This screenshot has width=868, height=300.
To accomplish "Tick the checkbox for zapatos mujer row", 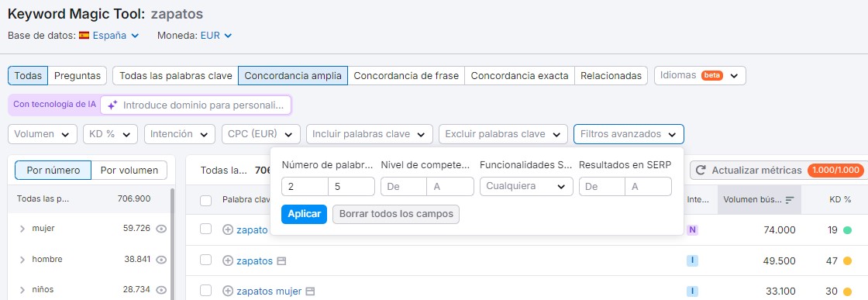I will [x=206, y=291].
